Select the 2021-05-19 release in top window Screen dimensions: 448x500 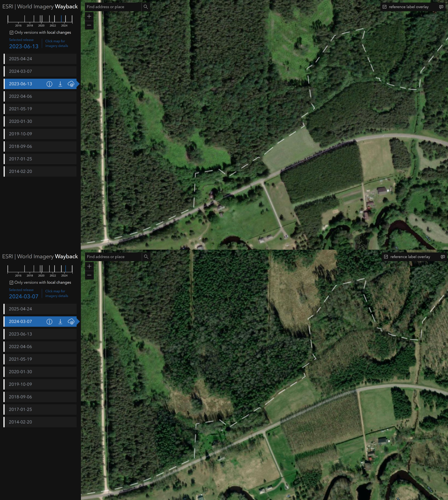pos(40,109)
